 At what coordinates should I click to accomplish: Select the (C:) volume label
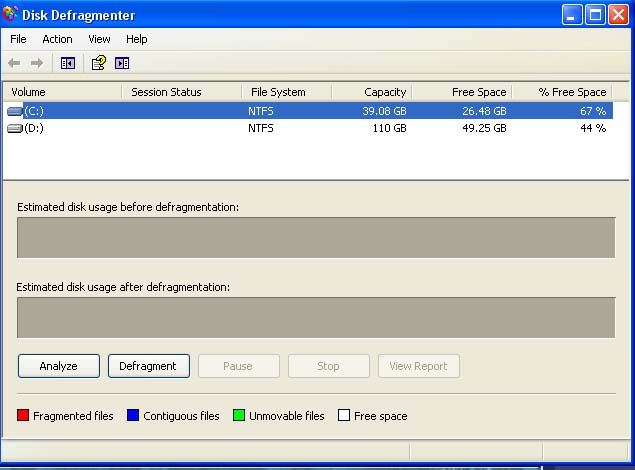[34, 111]
